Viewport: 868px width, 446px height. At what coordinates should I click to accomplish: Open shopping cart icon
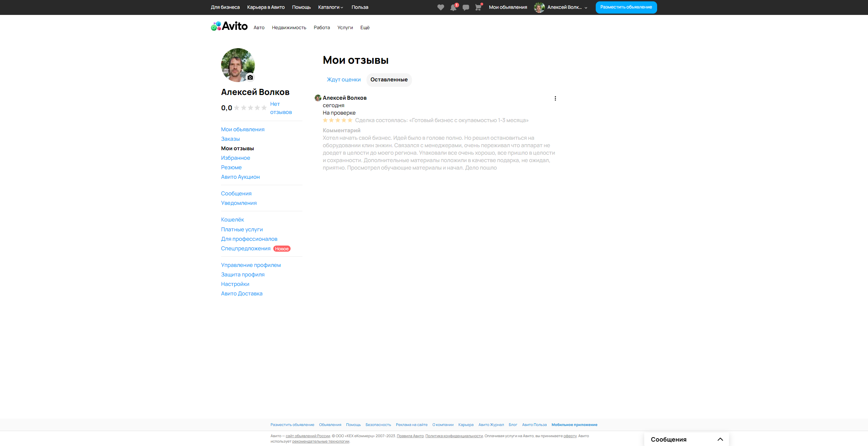click(x=478, y=7)
